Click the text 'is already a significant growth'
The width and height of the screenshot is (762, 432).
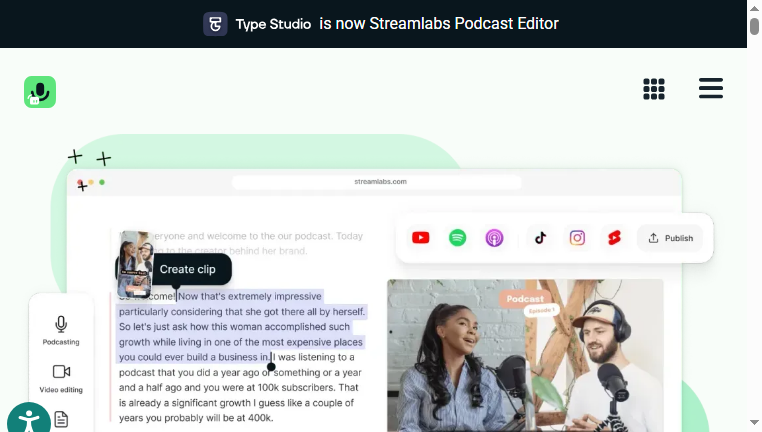point(185,403)
